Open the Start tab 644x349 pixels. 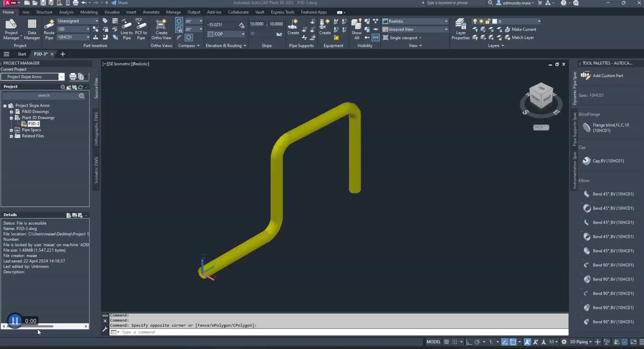point(22,54)
